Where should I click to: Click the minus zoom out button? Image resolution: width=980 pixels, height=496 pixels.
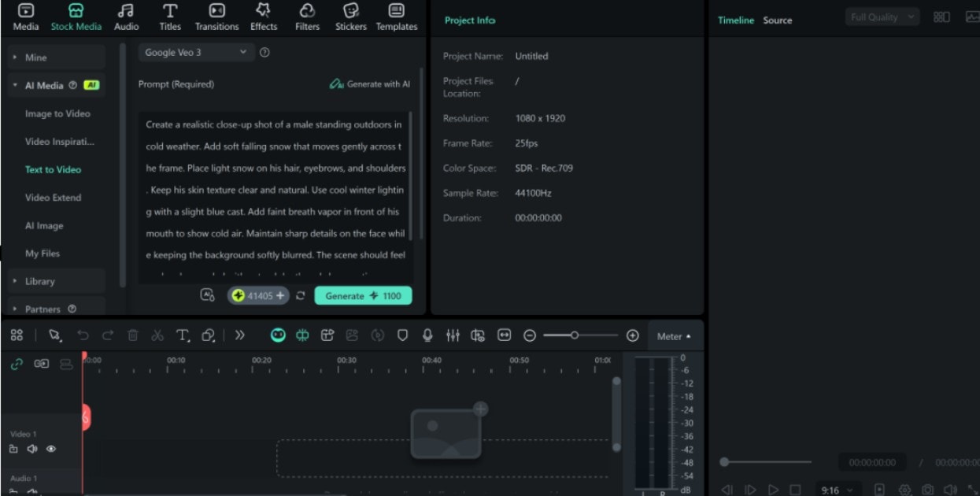(530, 335)
